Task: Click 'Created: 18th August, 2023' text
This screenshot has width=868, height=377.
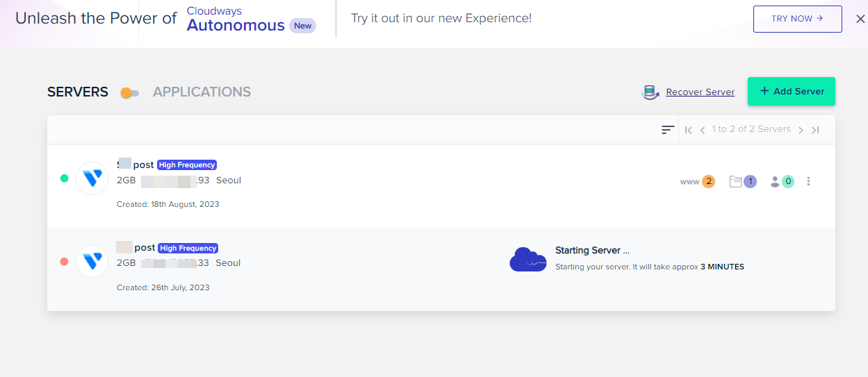Action: point(168,204)
